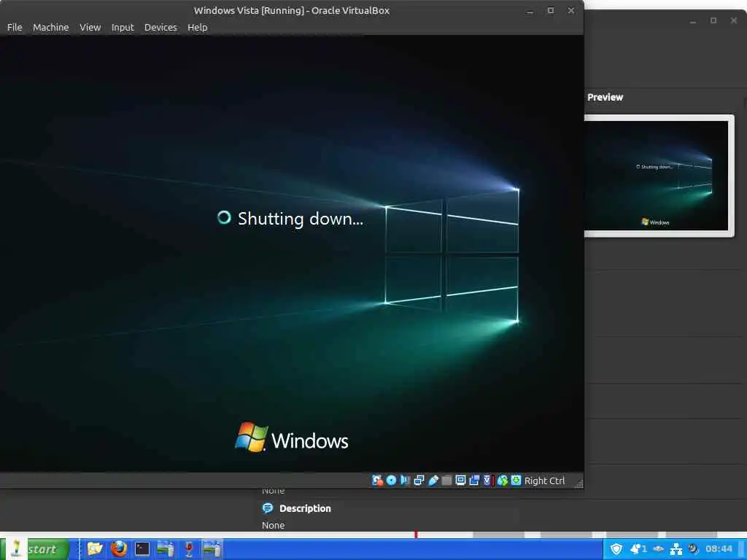
Task: Open the notification bell showing 1
Action: (638, 549)
